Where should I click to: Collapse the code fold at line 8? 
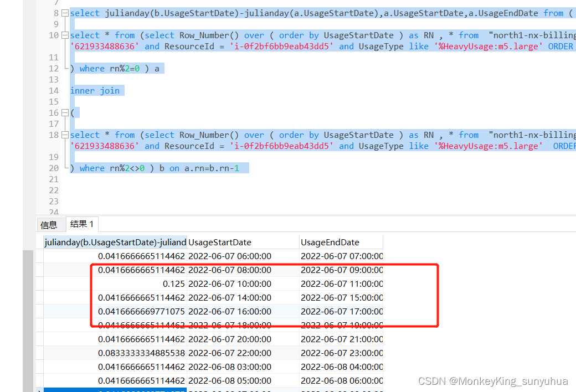tap(65, 13)
